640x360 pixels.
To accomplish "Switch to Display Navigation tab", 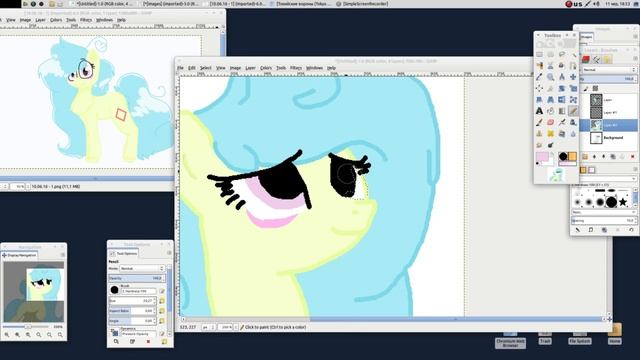I will [20, 255].
